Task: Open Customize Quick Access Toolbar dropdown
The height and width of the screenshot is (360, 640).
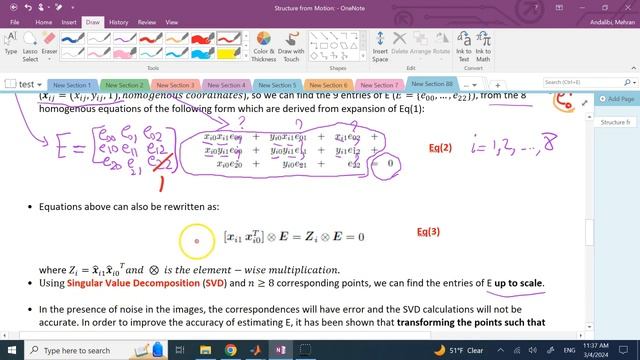Action: tap(73, 7)
